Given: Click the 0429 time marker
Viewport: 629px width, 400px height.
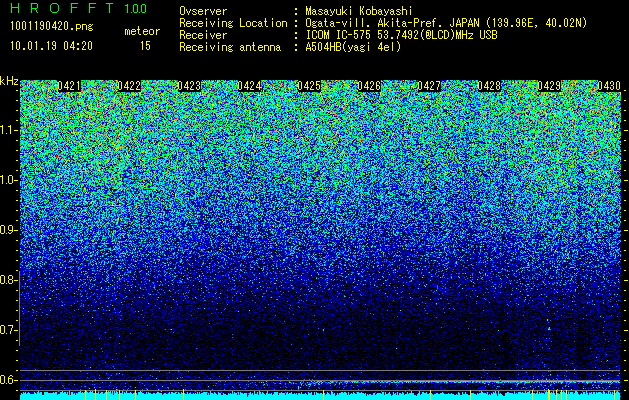Looking at the screenshot, I should (549, 86).
